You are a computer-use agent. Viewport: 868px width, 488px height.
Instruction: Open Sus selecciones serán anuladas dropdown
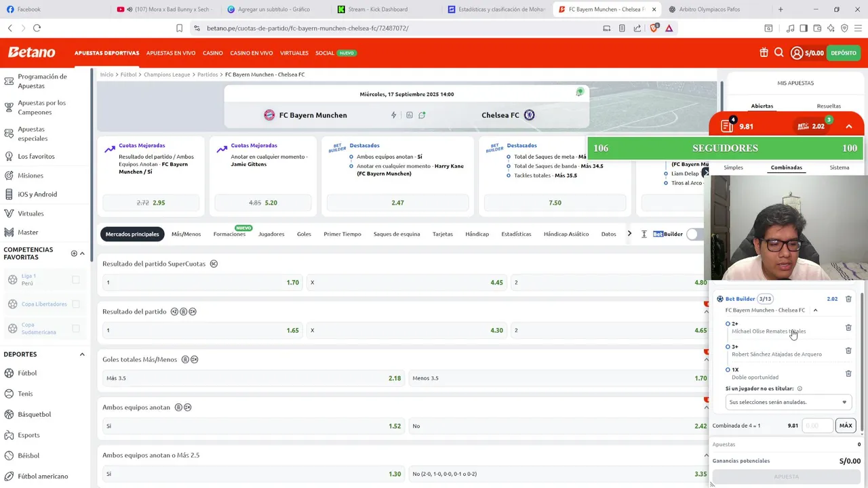(788, 402)
